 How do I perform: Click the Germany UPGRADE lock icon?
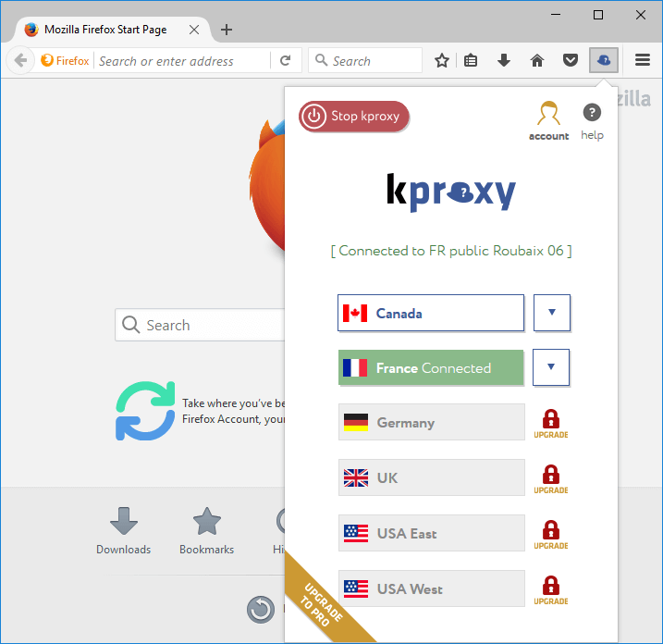click(x=550, y=424)
